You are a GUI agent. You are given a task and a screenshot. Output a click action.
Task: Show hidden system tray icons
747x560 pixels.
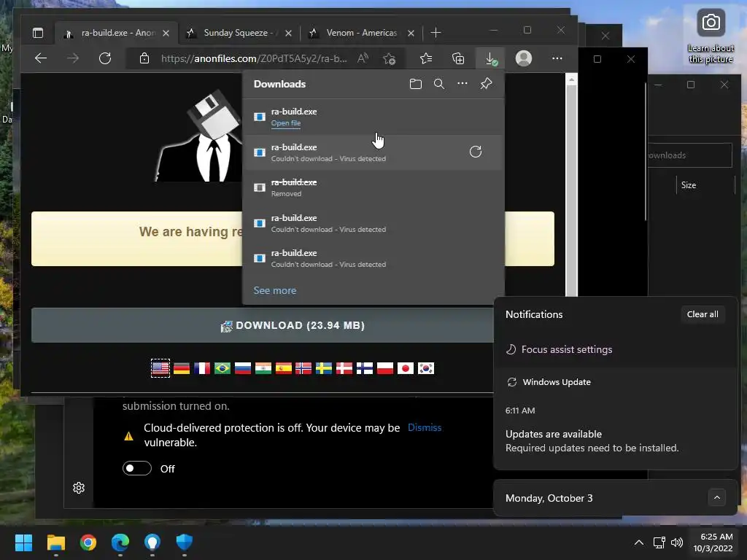pos(639,542)
